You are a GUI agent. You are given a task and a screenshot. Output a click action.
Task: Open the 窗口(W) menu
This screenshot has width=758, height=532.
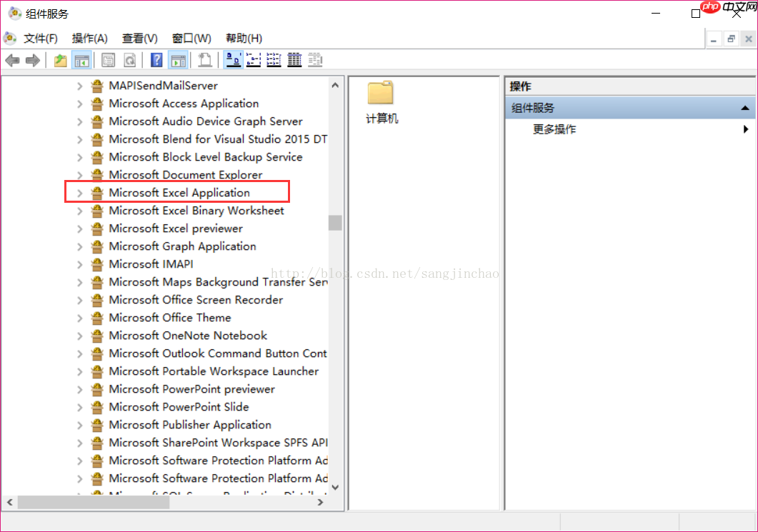191,38
